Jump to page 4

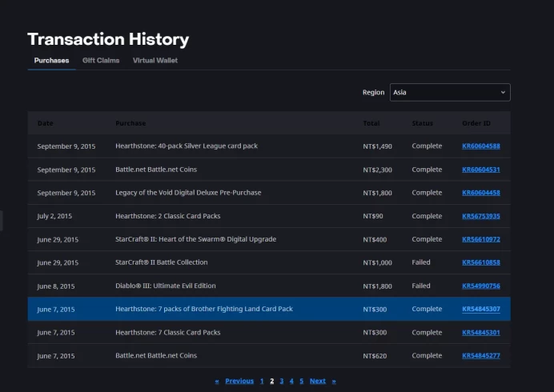(x=291, y=381)
